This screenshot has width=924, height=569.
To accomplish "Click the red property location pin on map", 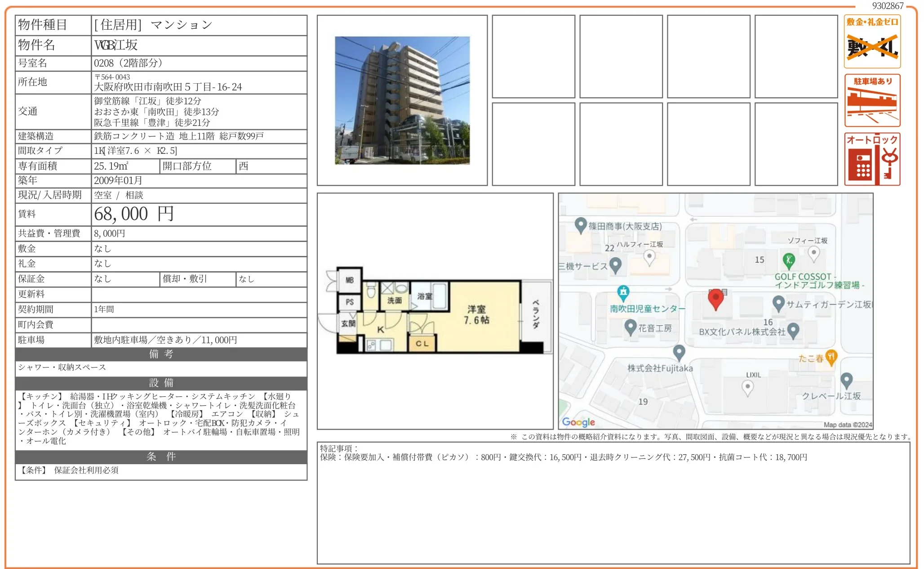I will pos(715,300).
